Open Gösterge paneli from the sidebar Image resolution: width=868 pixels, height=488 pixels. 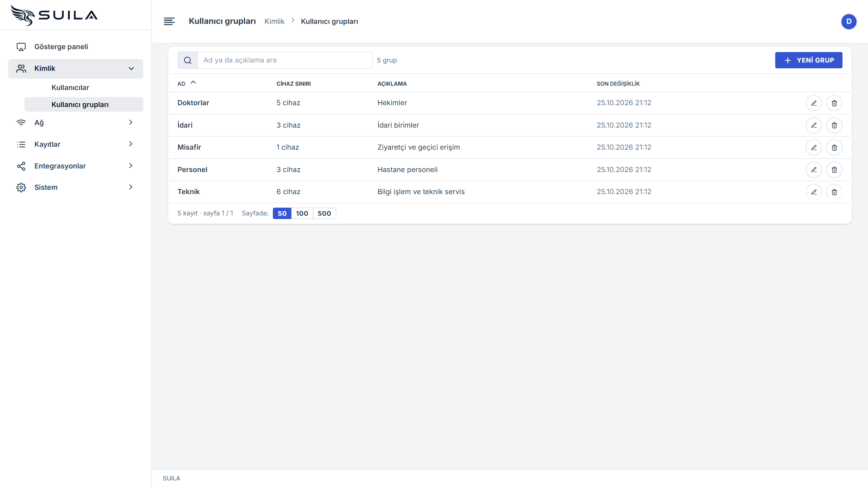click(x=76, y=47)
